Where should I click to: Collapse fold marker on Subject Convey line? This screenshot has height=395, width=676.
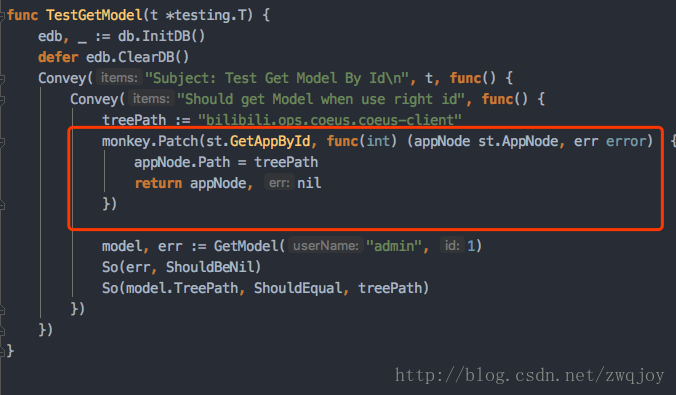click(x=2, y=79)
